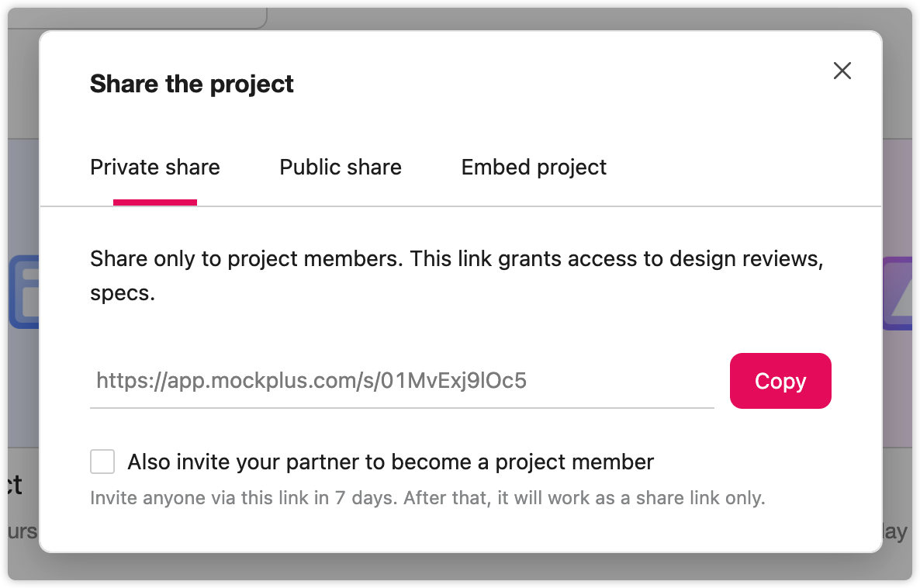Enable the invite partner checkbox
The image size is (920, 588).
click(x=102, y=462)
